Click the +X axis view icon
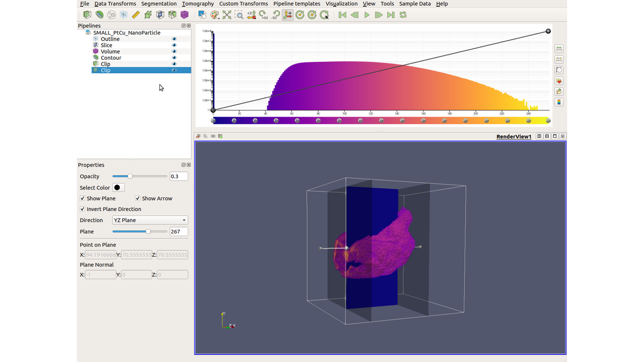The width and height of the screenshot is (644, 362). coord(251,15)
